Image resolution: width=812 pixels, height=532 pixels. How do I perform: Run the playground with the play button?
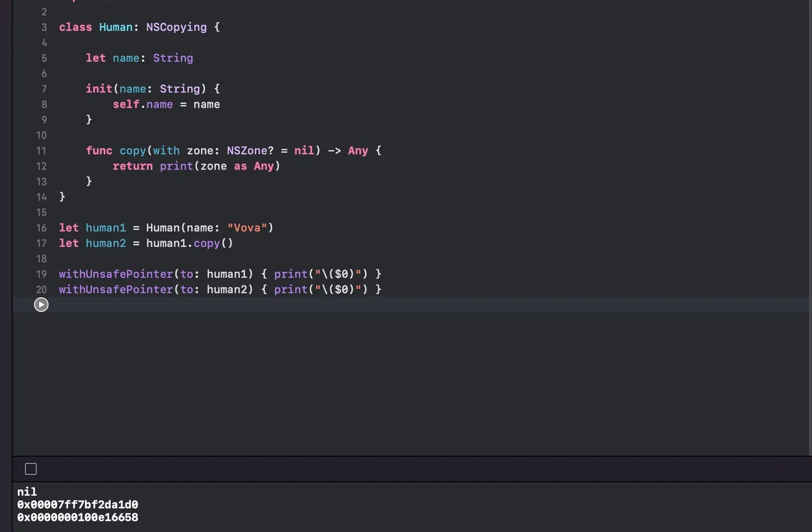[41, 305]
